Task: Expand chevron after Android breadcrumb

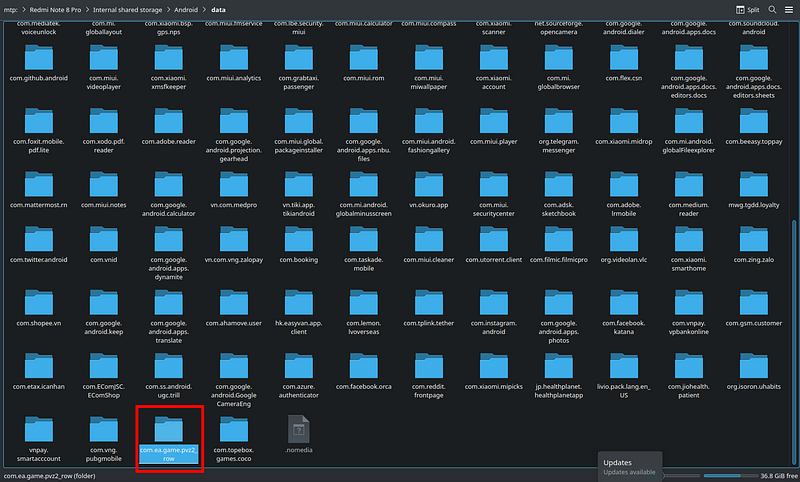Action: pyautogui.click(x=204, y=10)
